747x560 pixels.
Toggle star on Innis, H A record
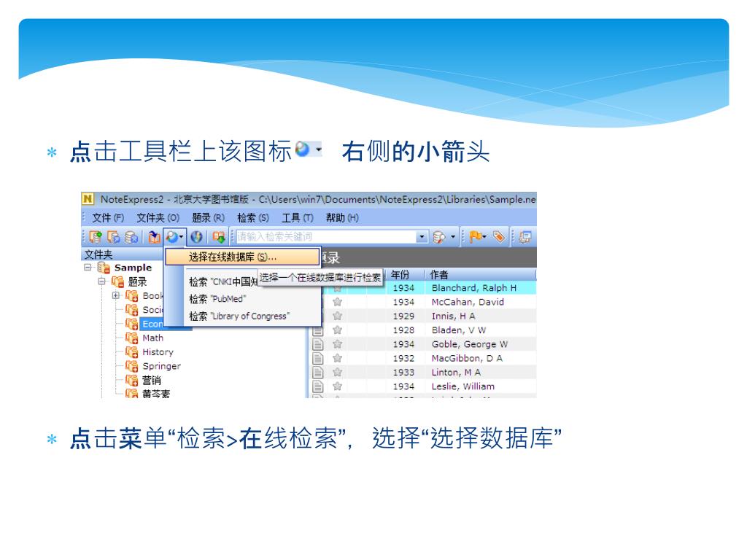pos(337,316)
